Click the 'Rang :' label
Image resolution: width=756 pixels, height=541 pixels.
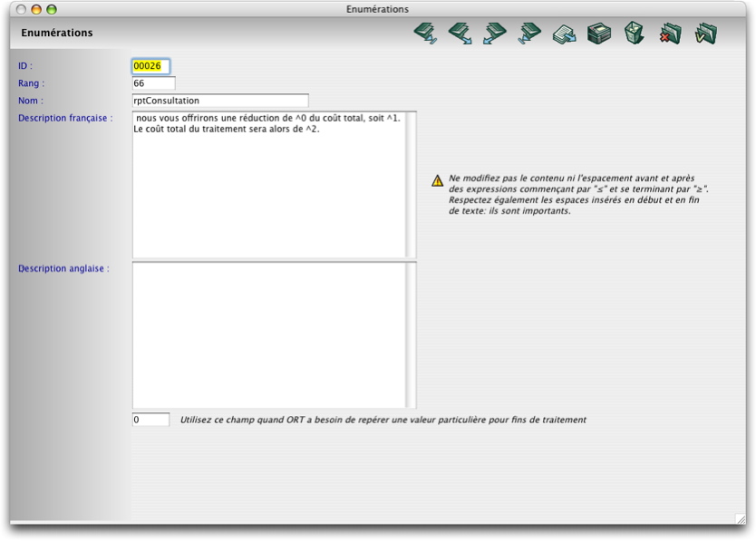pyautogui.click(x=31, y=83)
